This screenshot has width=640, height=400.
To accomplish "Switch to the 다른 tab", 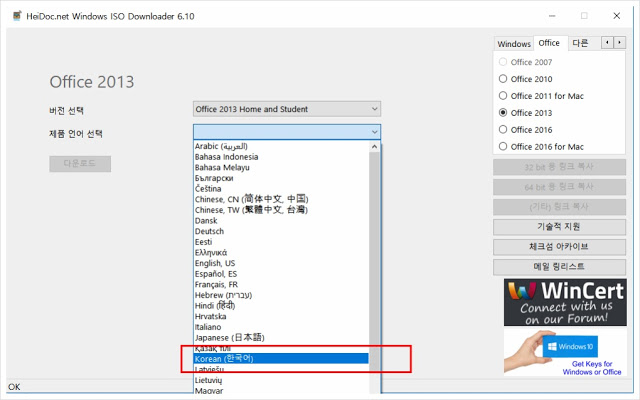I will pyautogui.click(x=580, y=43).
